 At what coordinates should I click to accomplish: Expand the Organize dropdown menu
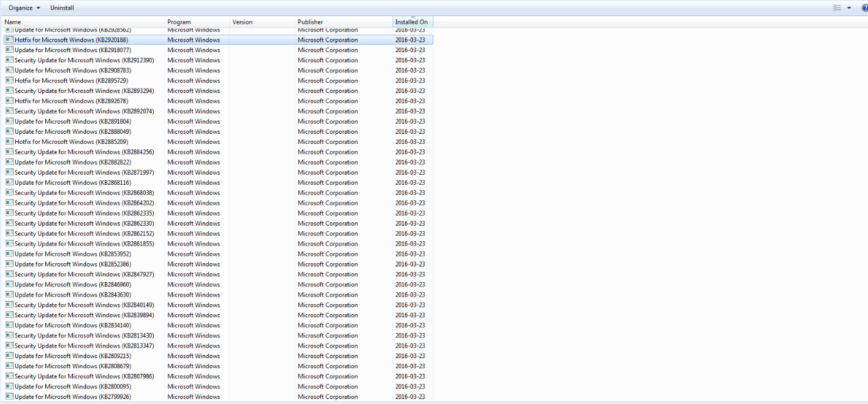(23, 8)
